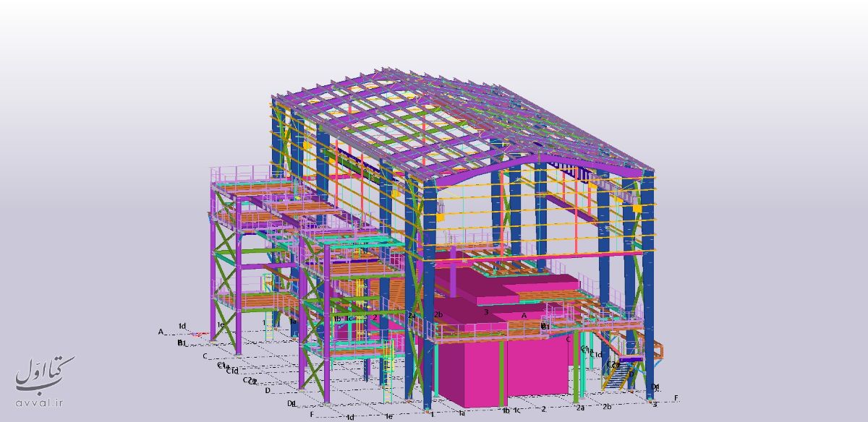Select grid label F at far right

click(676, 397)
